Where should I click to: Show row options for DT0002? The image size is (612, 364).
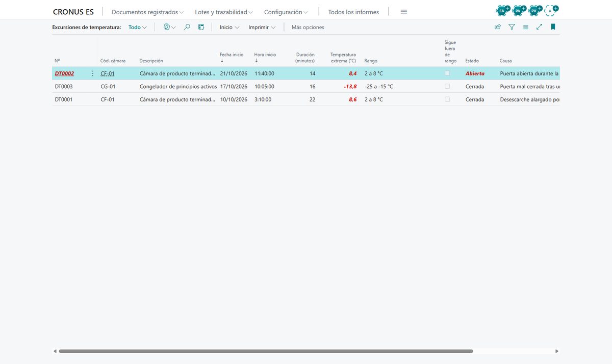(x=92, y=73)
